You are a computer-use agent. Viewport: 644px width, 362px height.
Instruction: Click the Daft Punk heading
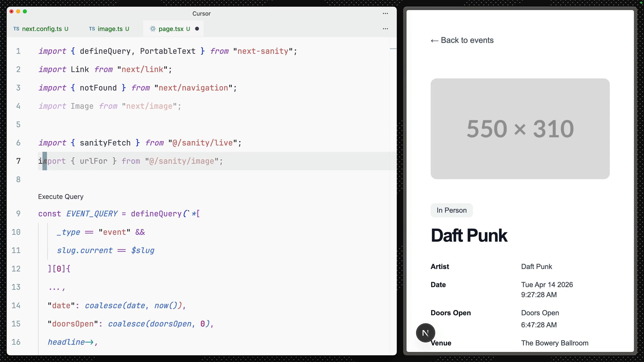pyautogui.click(x=469, y=235)
